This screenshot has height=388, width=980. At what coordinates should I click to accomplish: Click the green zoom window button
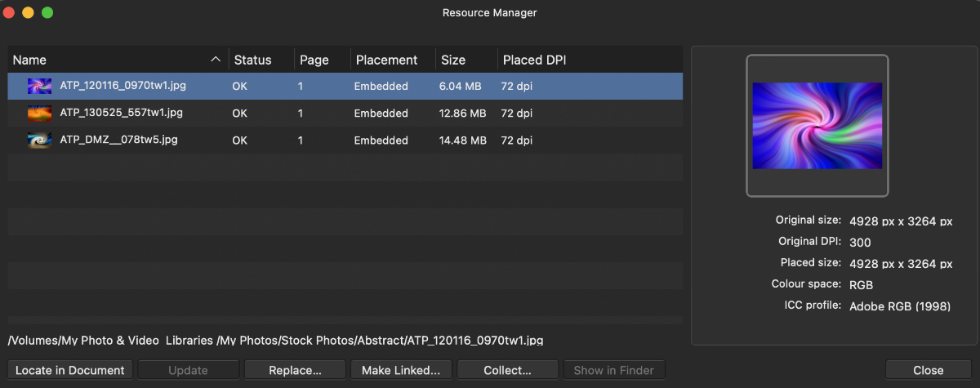click(47, 13)
